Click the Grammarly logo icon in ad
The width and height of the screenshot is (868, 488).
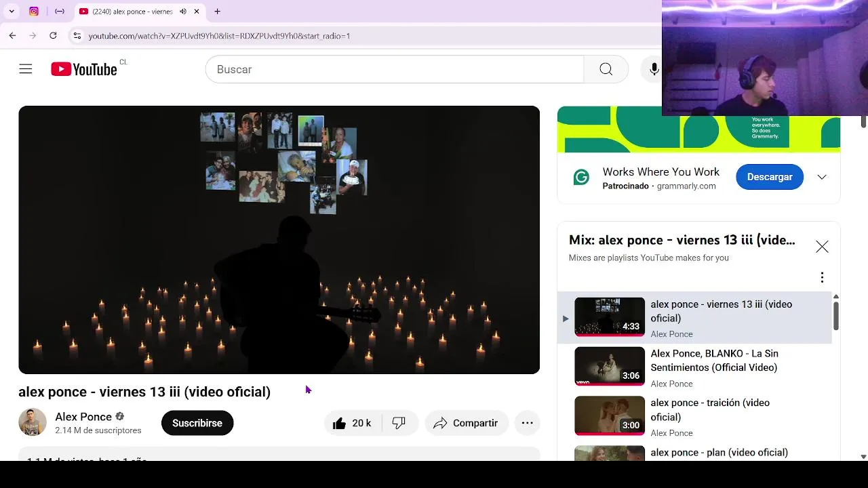point(581,178)
